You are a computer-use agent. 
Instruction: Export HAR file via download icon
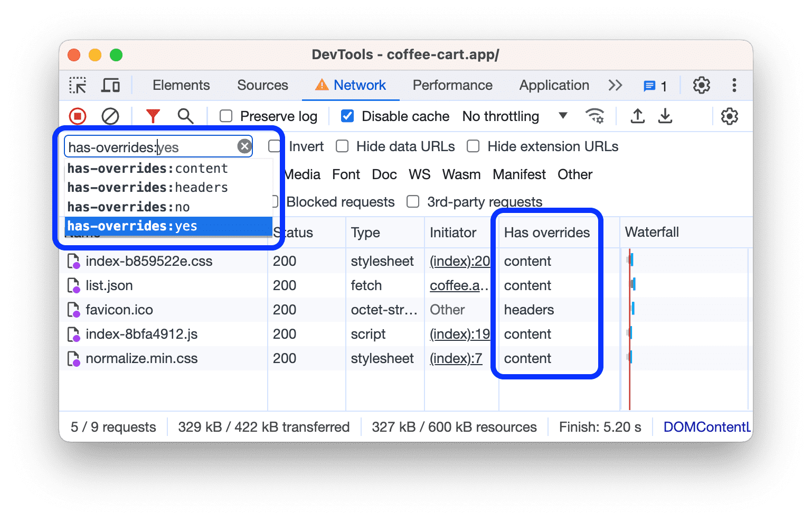(x=665, y=116)
